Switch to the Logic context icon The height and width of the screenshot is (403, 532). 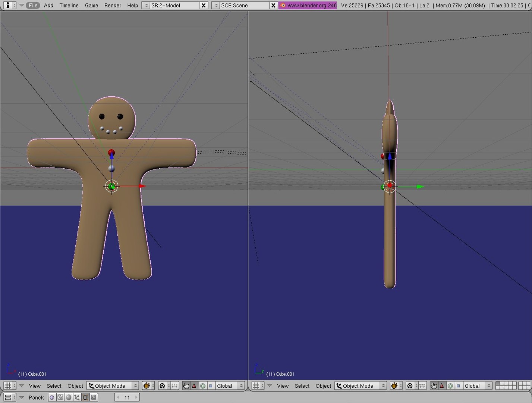52,397
